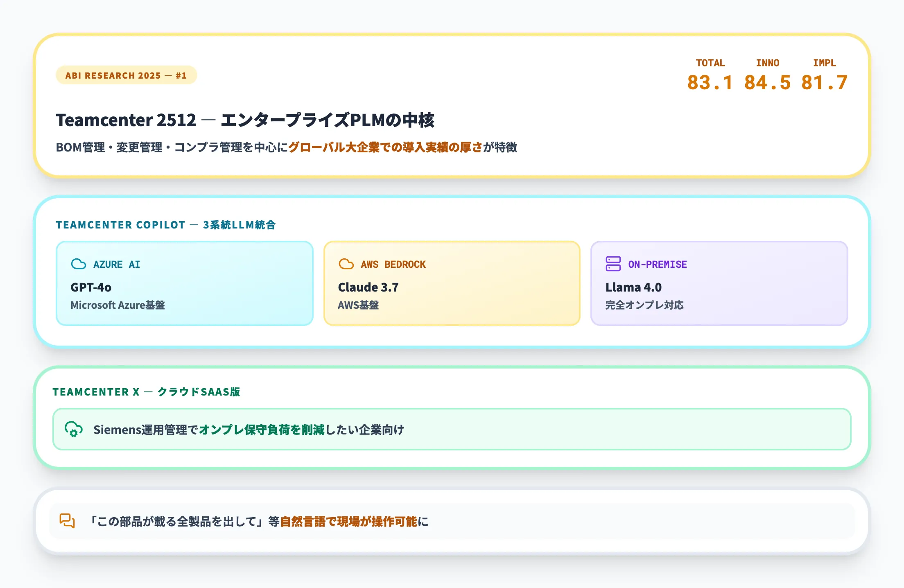Click the IMPL score 81.7
904x588 pixels.
point(825,83)
